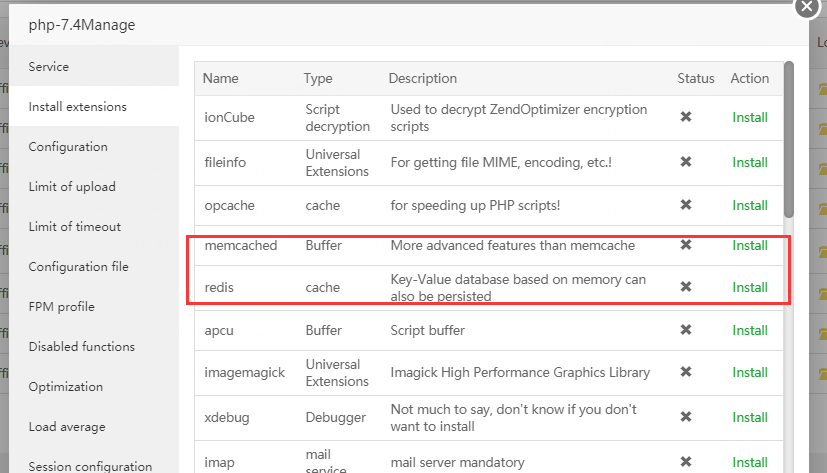Click the extensions list vertical scrollbar

[x=789, y=140]
